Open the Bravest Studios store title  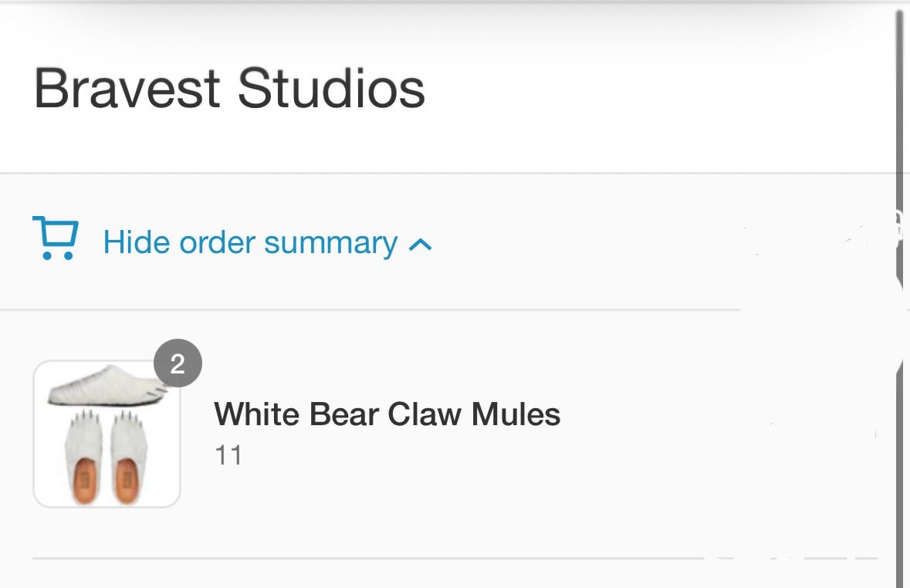pos(230,89)
